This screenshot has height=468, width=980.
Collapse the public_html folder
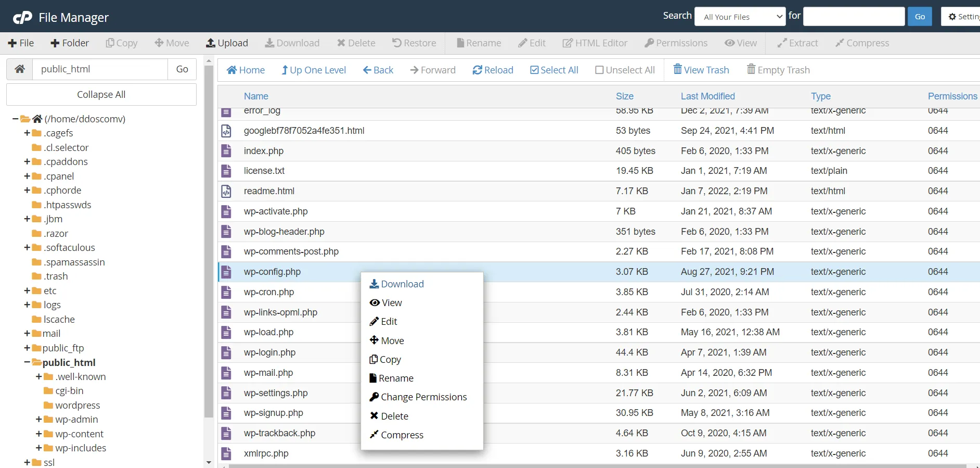coord(27,362)
